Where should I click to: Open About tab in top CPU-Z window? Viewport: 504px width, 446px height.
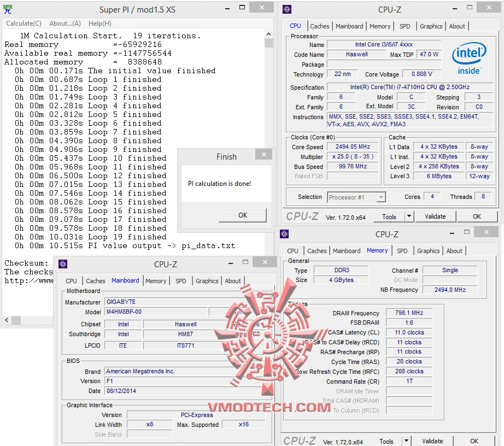coord(457,26)
